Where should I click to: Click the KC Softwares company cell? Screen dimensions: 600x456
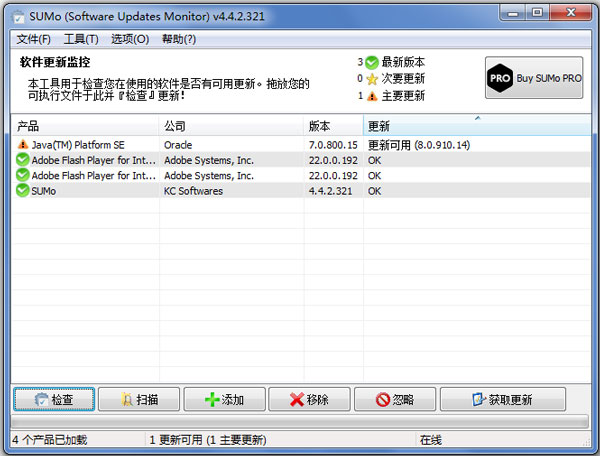tap(193, 191)
